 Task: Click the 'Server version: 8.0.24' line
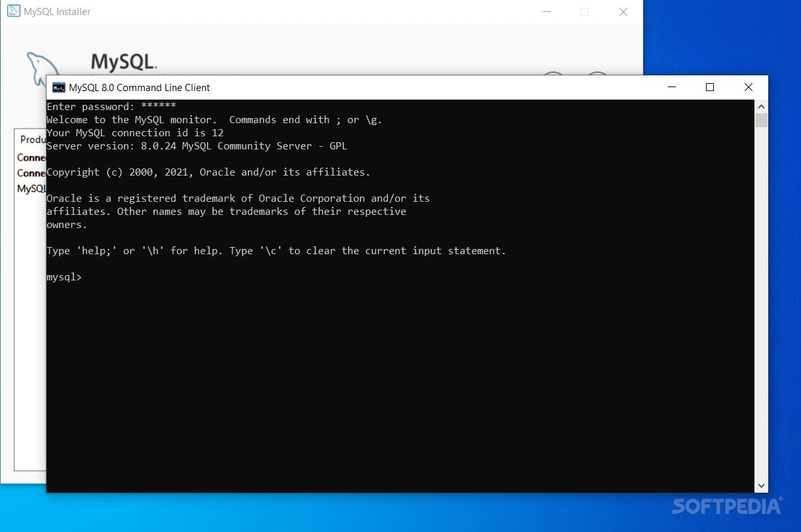pos(197,145)
